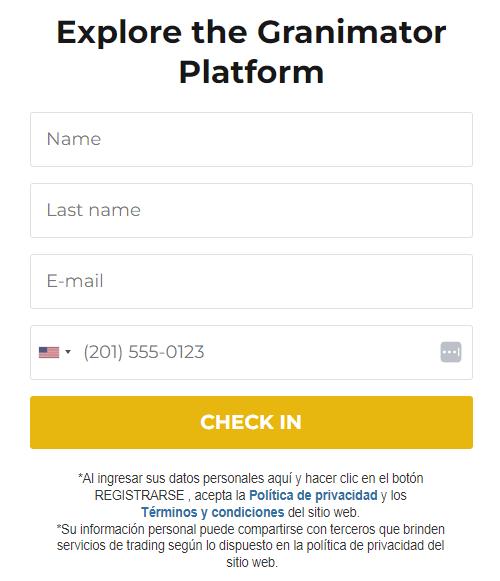
Task: Click the final 'sitio web.' line of disclaimer
Action: [x=252, y=562]
